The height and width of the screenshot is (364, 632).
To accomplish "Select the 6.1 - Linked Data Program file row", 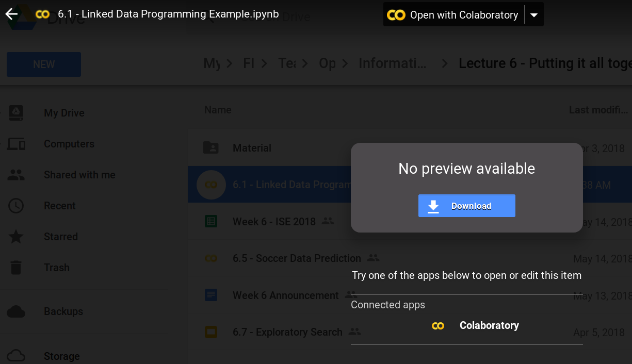I will click(x=410, y=185).
